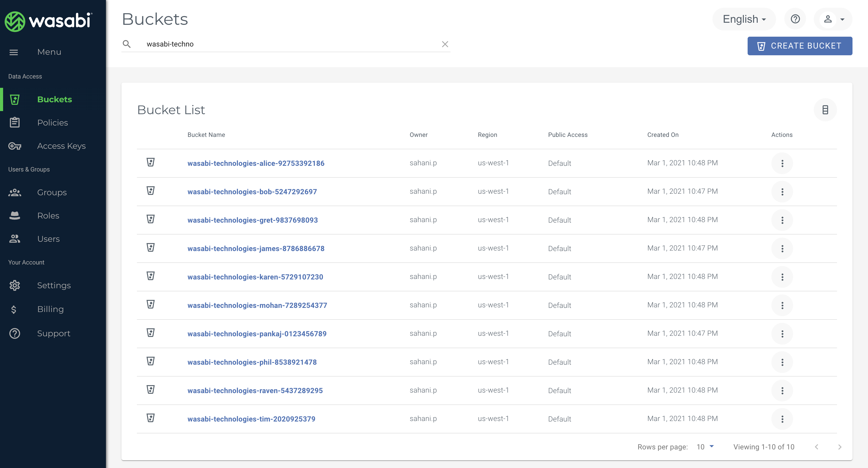Open the user account dropdown
The height and width of the screenshot is (468, 868).
(x=833, y=19)
